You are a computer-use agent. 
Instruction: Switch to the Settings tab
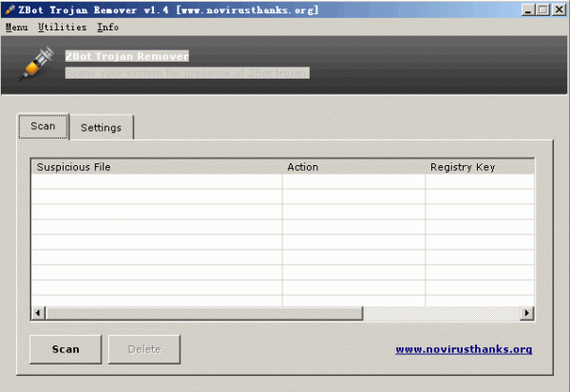click(101, 127)
